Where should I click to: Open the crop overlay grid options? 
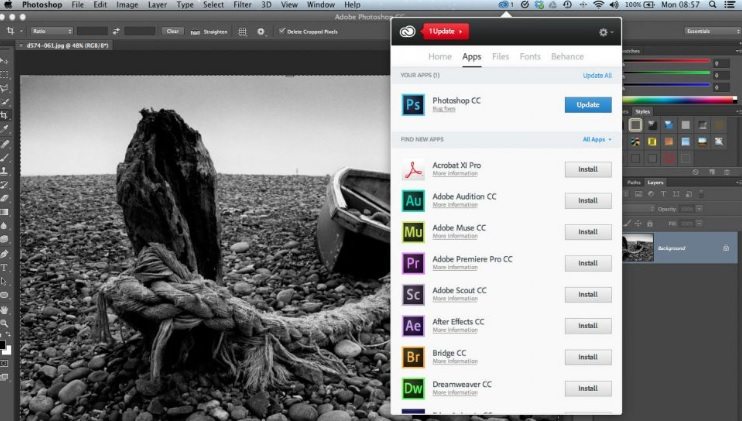coord(242,32)
